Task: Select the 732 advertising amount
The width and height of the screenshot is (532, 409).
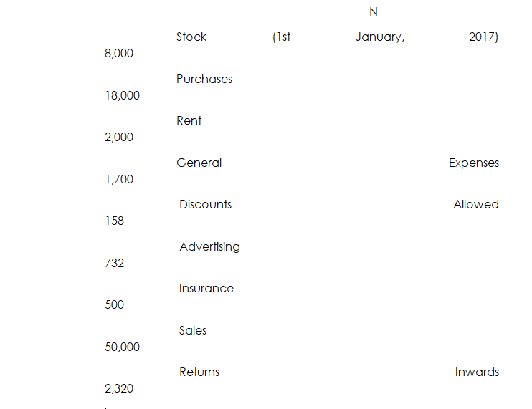Action: [x=114, y=263]
